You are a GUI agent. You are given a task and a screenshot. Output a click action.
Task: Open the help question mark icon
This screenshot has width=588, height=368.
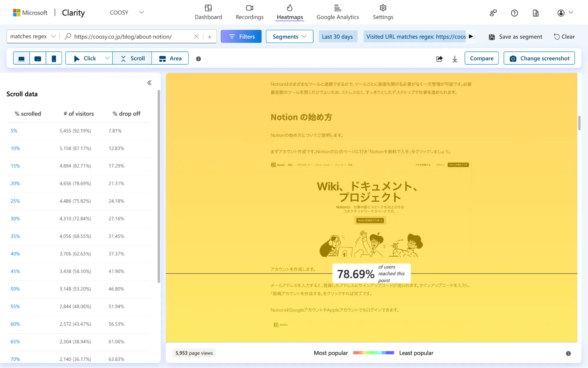pos(514,13)
